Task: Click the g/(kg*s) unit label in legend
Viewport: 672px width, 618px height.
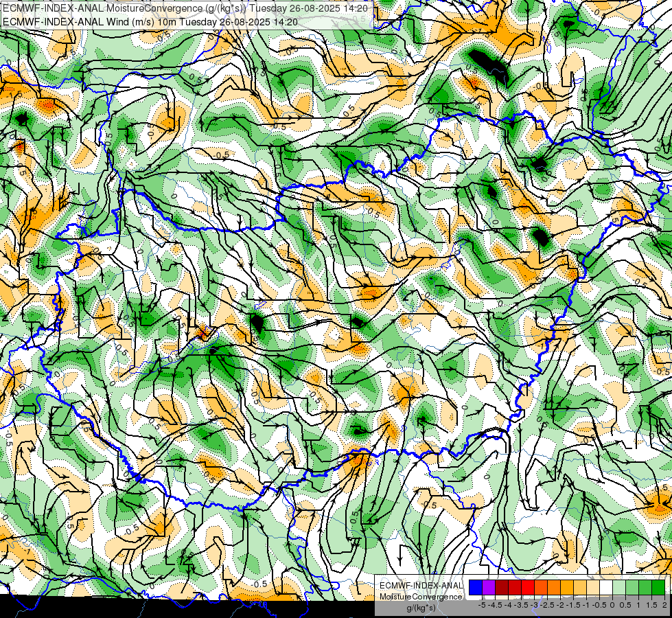Action: click(x=421, y=608)
